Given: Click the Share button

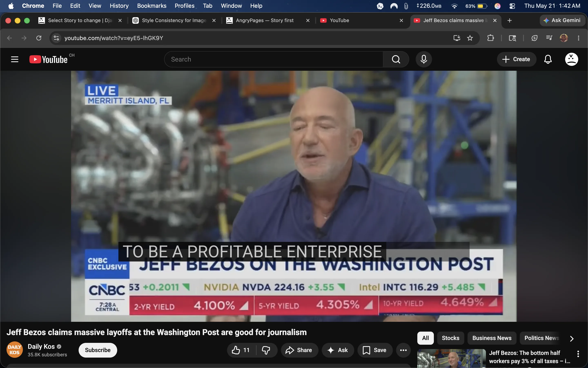Looking at the screenshot, I should coord(300,350).
